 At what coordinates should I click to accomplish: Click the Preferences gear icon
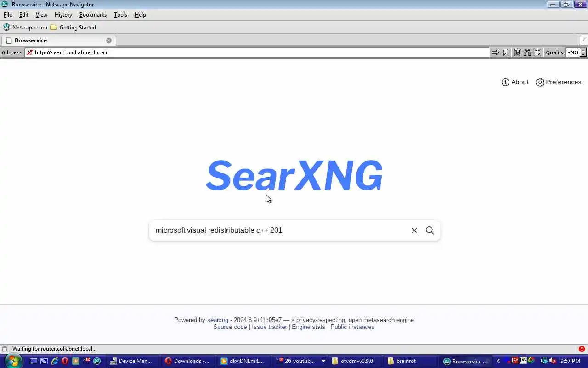tap(540, 82)
